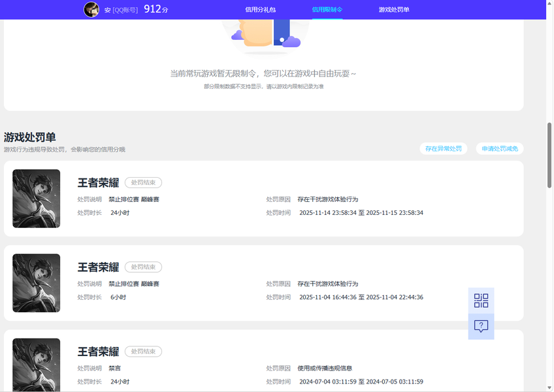
Task: Click the 部分限制数据不支持显示 note
Action: [x=263, y=86]
